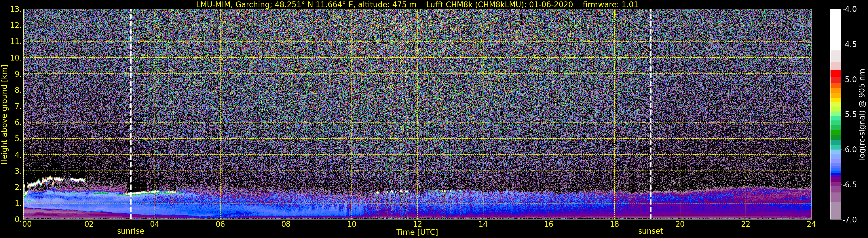This screenshot has width=868, height=238.
Task: Click the colorbar tick label '-6.0'
Action: coord(849,150)
